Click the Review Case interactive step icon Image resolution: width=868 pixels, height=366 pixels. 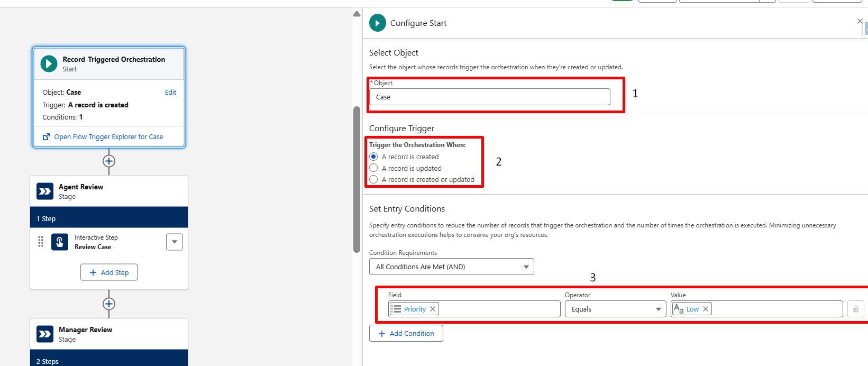click(x=60, y=242)
